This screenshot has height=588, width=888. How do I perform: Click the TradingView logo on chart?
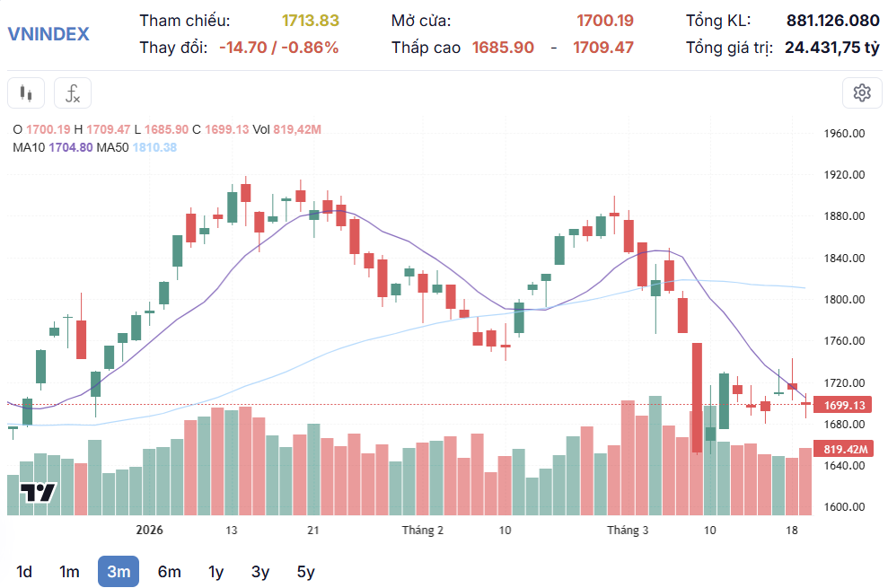click(39, 492)
